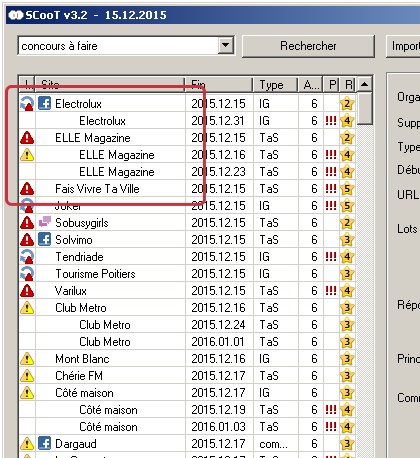Select the Fais Vivre Ta Ville entry
Image resolution: width=420 pixels, height=458 pixels.
[x=187, y=189]
